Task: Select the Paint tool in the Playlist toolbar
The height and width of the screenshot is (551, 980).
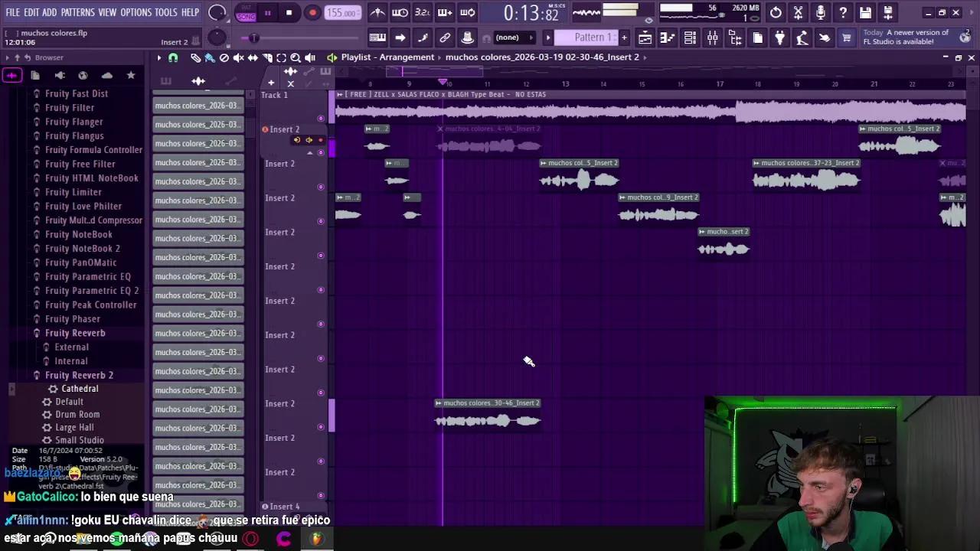Action: 210,57
